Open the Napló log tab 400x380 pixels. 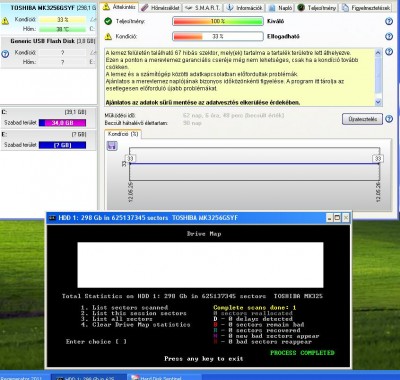click(281, 7)
